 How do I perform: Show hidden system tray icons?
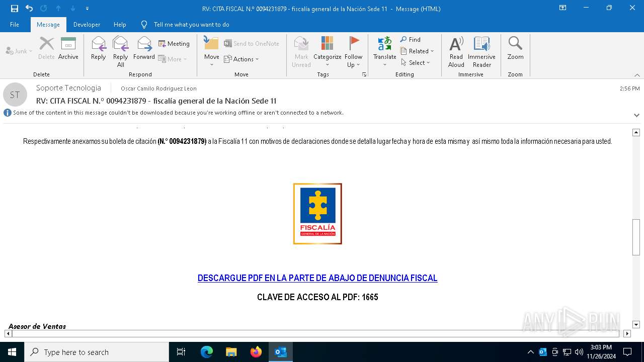[x=530, y=352]
